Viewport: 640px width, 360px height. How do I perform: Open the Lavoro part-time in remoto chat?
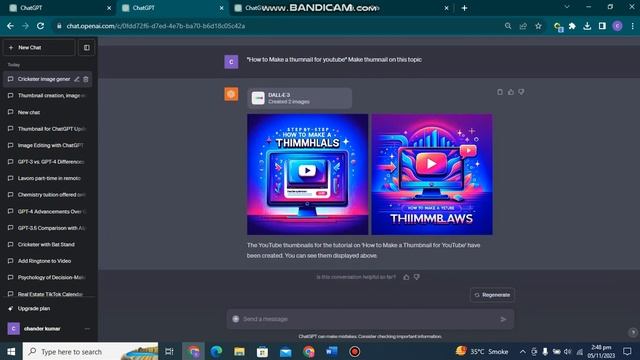tap(48, 178)
